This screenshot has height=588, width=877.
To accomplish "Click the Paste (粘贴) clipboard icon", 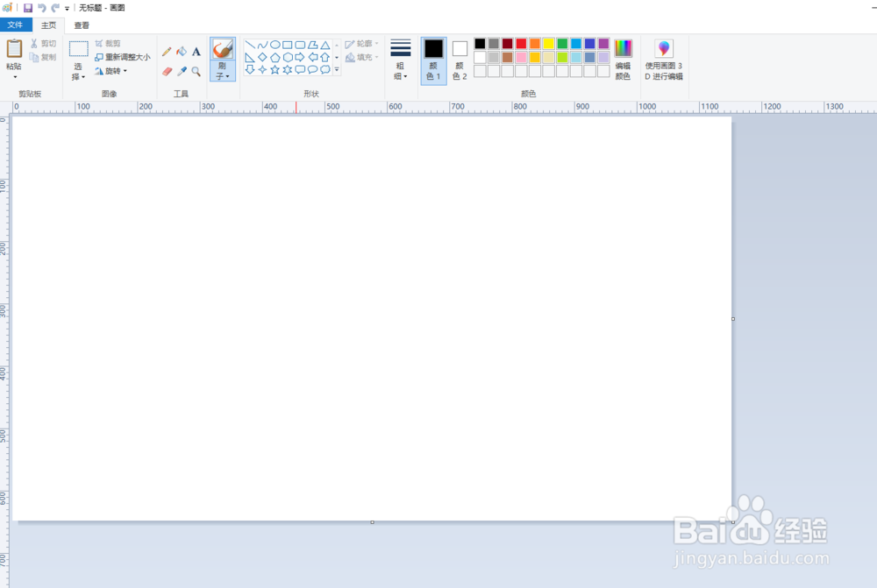I will (14, 48).
